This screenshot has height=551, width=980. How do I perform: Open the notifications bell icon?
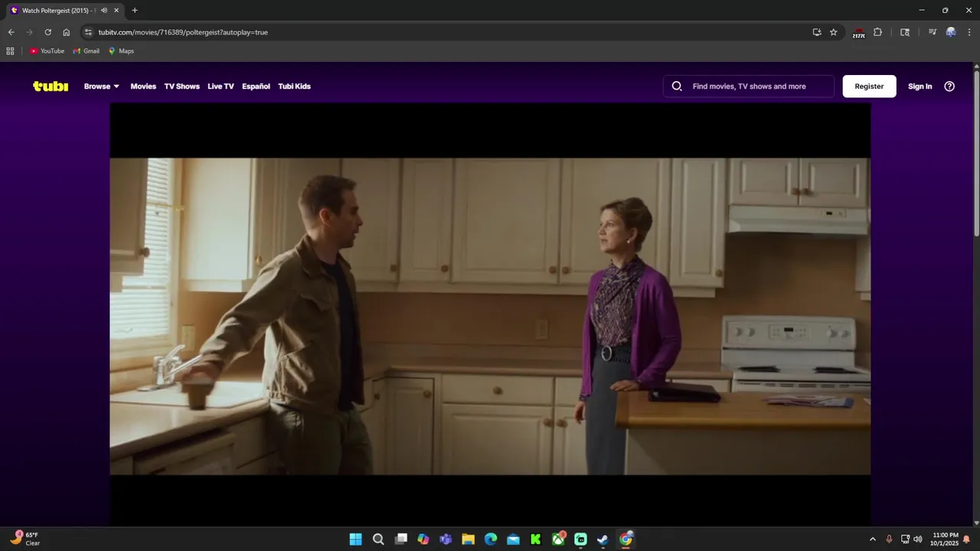pyautogui.click(x=966, y=540)
